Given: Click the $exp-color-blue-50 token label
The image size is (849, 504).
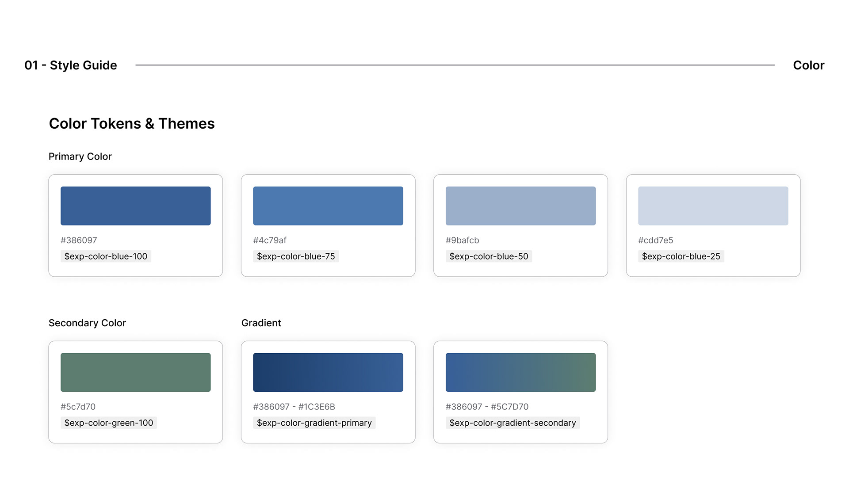Looking at the screenshot, I should point(489,256).
